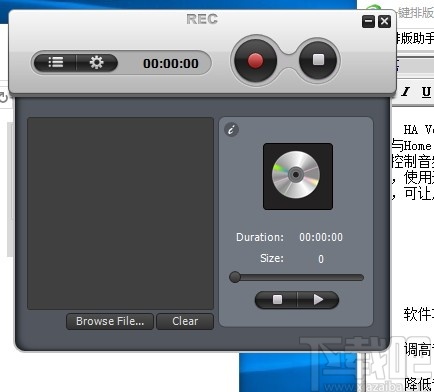The width and height of the screenshot is (434, 392).
Task: Play the selected recording
Action: tap(318, 300)
